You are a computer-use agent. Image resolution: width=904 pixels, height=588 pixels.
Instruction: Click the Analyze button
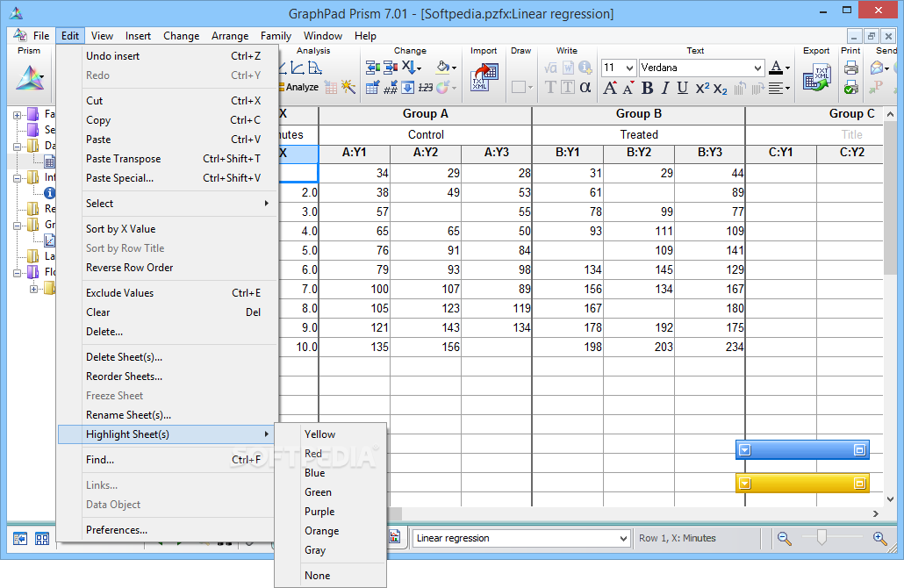tap(298, 87)
